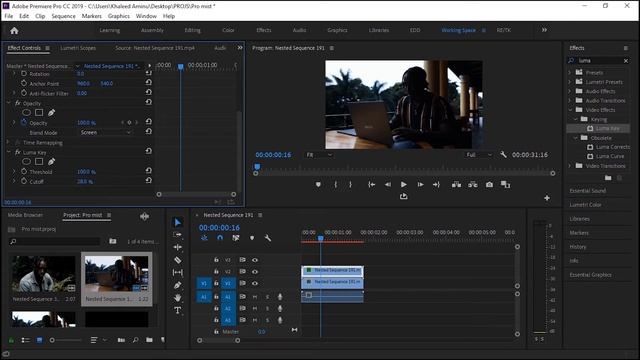This screenshot has height=360, width=640.
Task: Select the Hand tool
Action: coord(177,298)
